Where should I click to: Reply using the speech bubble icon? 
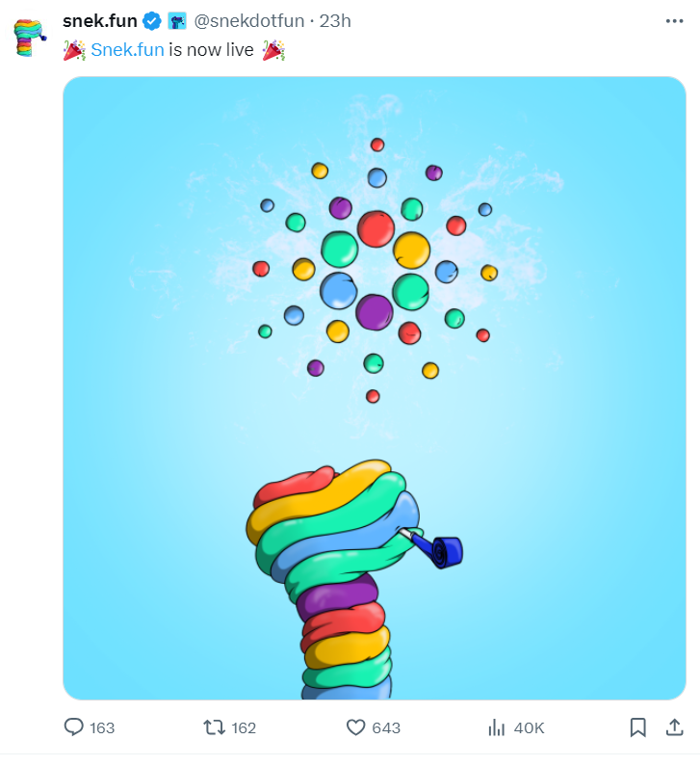point(74,727)
